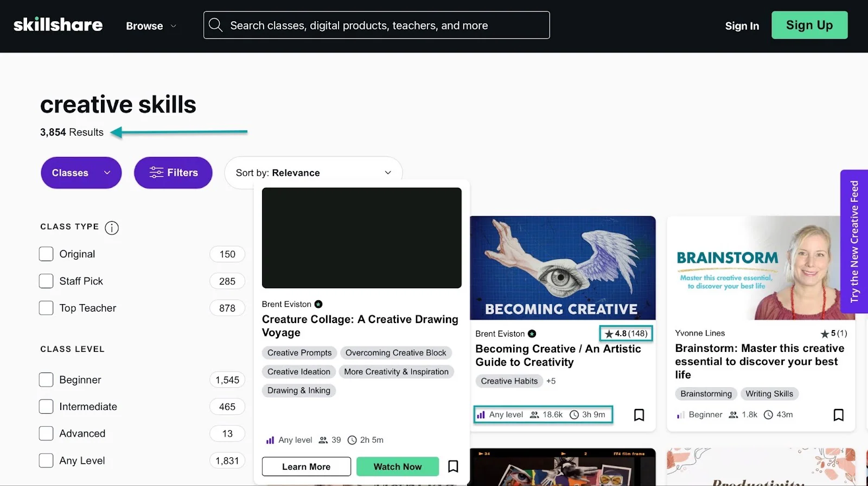Click Brent Eviston's verified badge on Creature Collage

(x=318, y=304)
